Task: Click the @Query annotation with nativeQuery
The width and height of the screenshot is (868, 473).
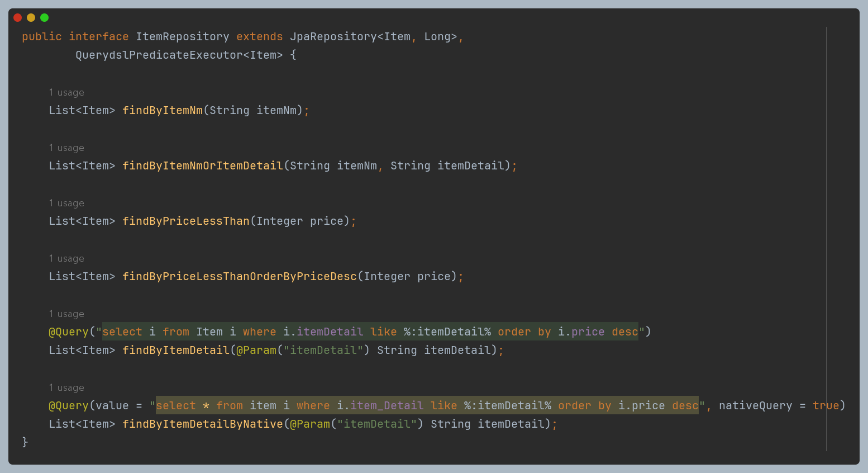Action: click(69, 405)
